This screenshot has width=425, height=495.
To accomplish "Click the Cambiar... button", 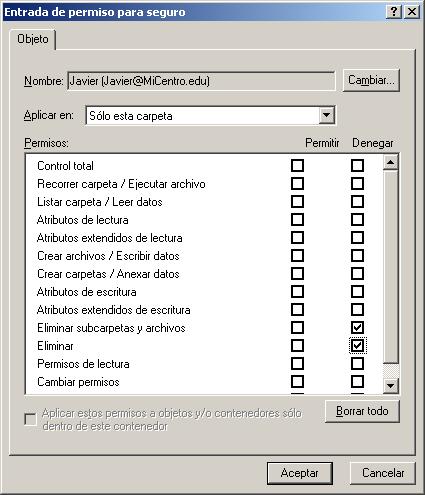I will point(371,80).
